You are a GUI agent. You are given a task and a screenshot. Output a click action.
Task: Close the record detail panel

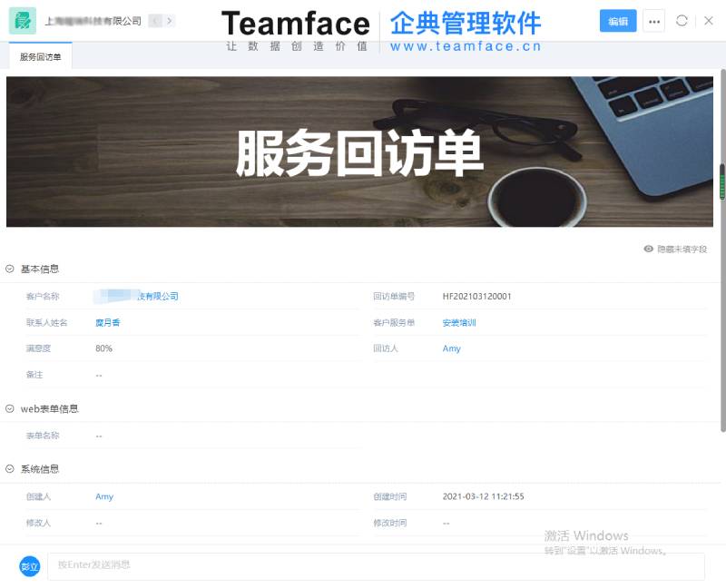(708, 21)
